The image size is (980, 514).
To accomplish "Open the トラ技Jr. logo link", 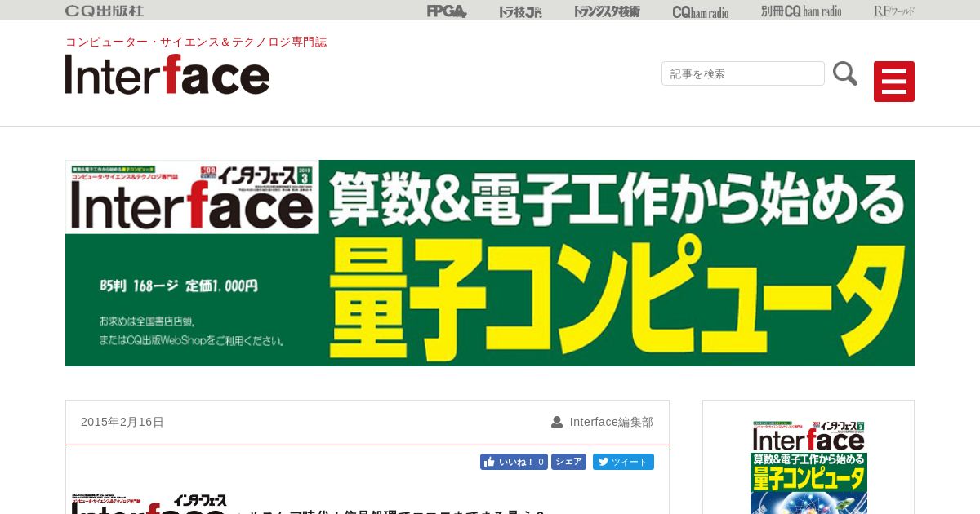I will tap(520, 11).
